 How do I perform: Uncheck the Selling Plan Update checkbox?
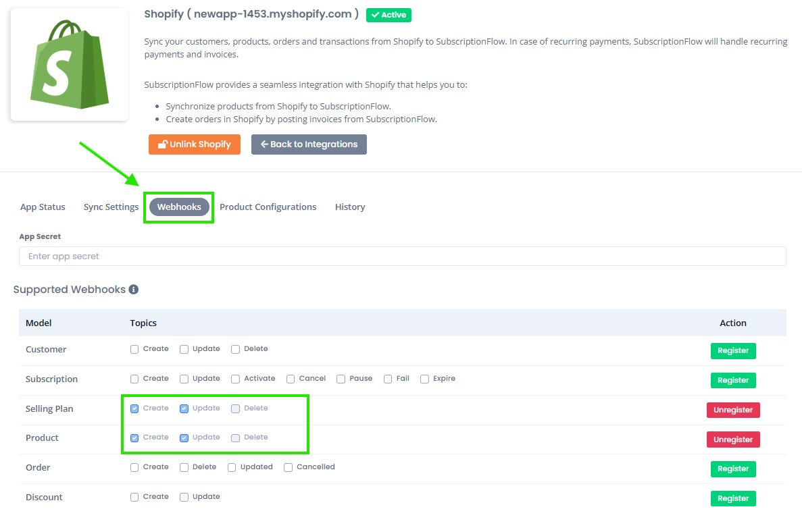click(184, 409)
